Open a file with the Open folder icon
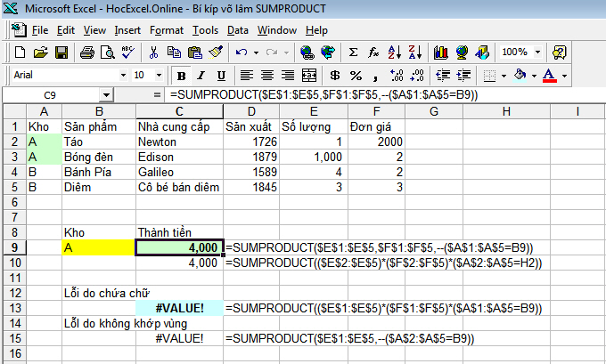The image size is (606, 364). [x=41, y=53]
